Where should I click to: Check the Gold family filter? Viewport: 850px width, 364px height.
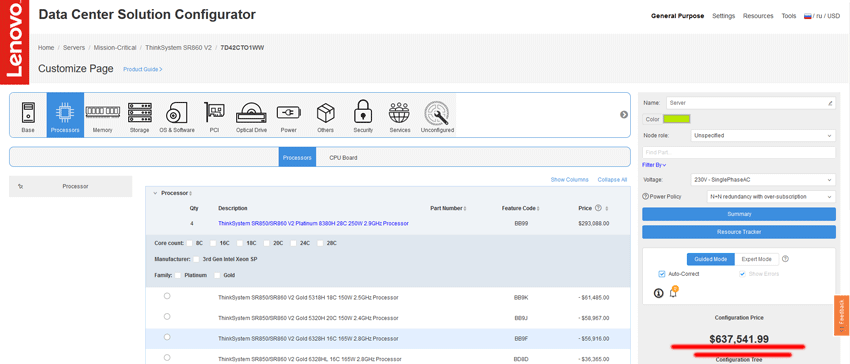click(217, 276)
